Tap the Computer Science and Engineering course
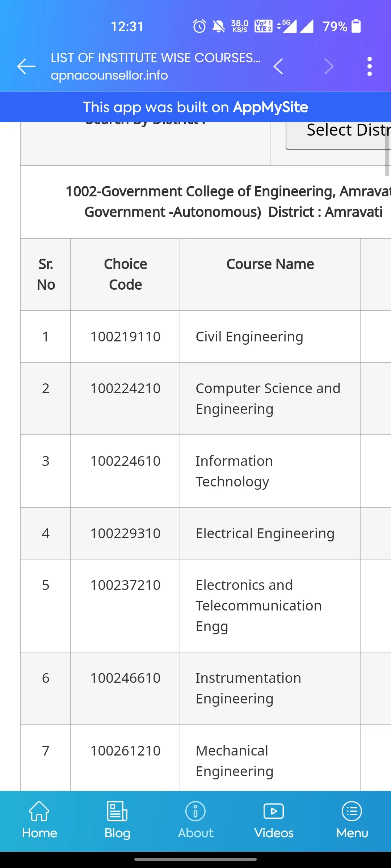 268,399
